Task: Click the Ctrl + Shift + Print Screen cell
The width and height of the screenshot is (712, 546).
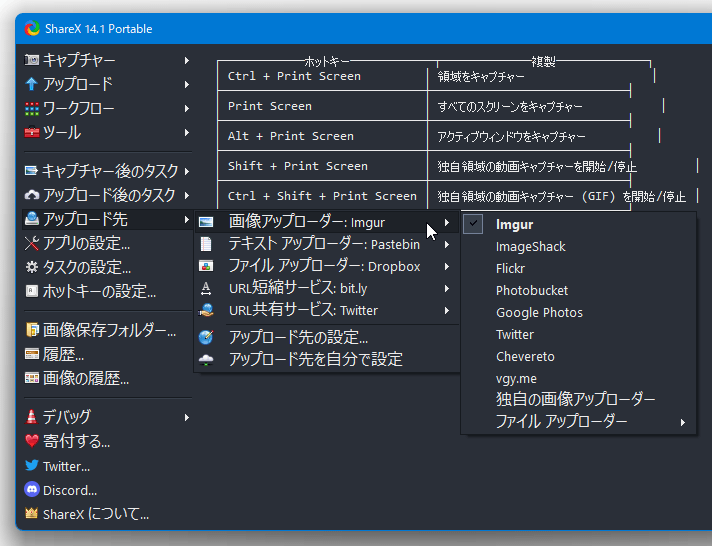Action: point(322,196)
